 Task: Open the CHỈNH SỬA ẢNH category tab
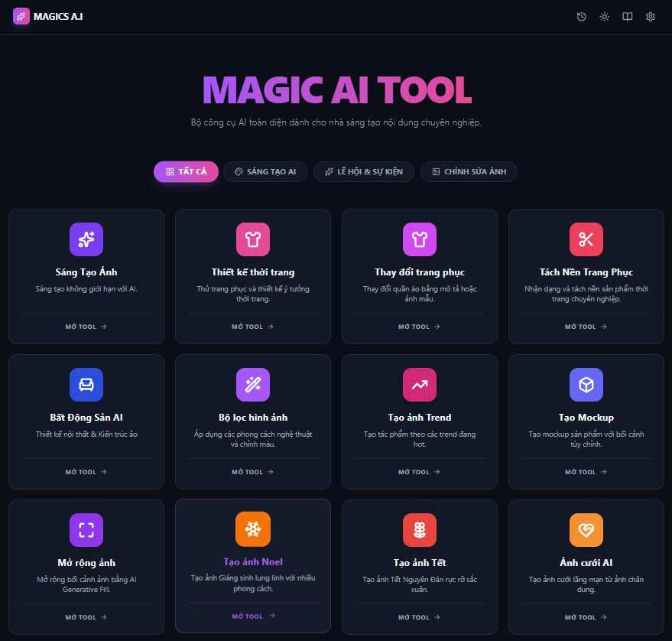click(469, 171)
